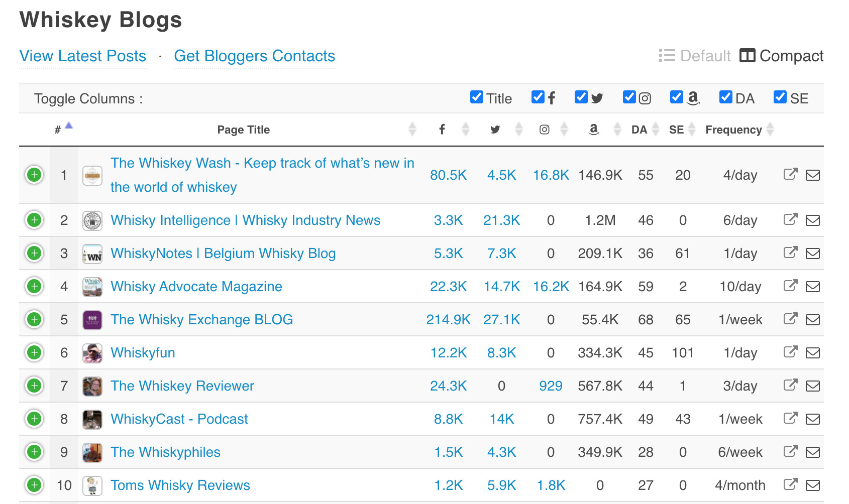This screenshot has width=849, height=504.
Task: Sort by SE column header
Action: point(676,130)
